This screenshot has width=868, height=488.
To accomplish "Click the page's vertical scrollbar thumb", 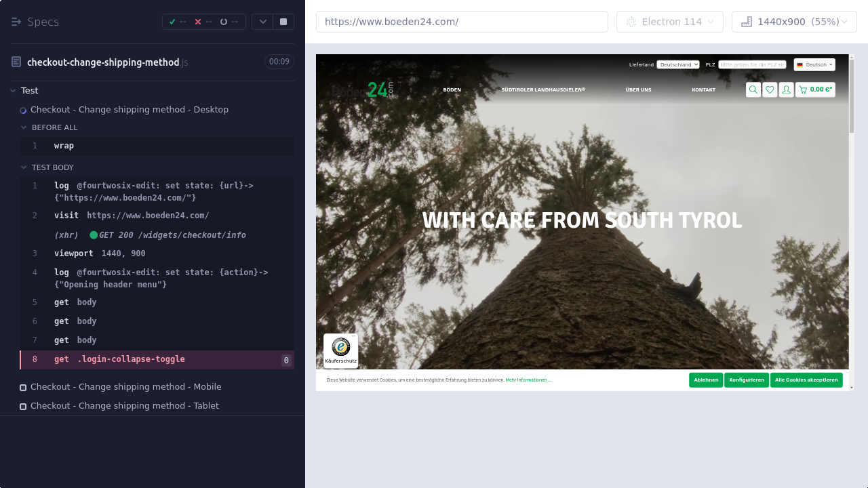I will 852,95.
